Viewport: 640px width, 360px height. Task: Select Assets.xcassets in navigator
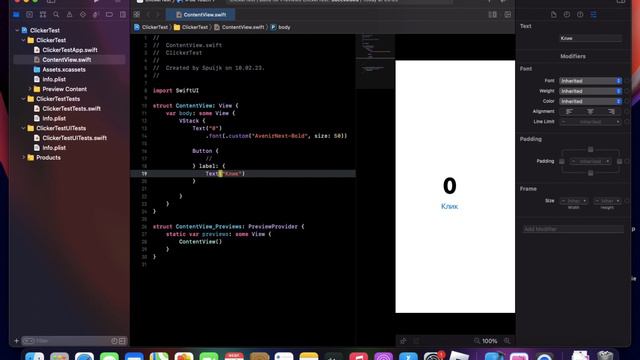64,69
